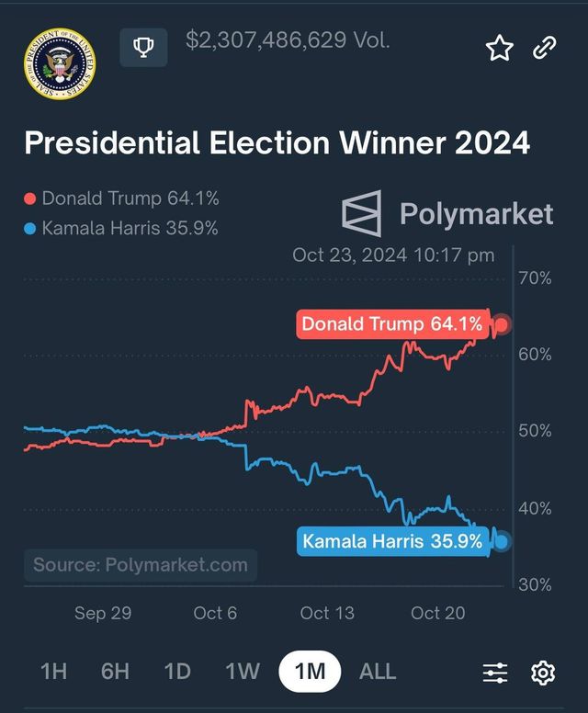Image resolution: width=588 pixels, height=713 pixels.
Task: Click the Polymarket logo
Action: 361,214
